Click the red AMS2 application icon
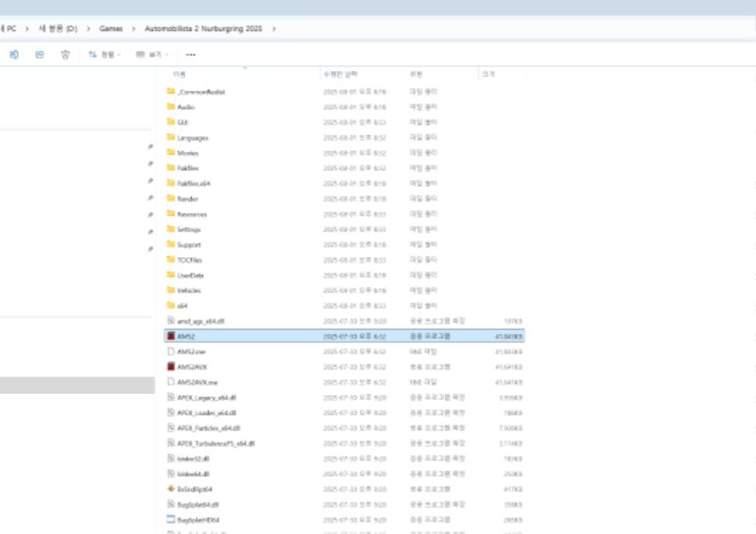 click(171, 336)
